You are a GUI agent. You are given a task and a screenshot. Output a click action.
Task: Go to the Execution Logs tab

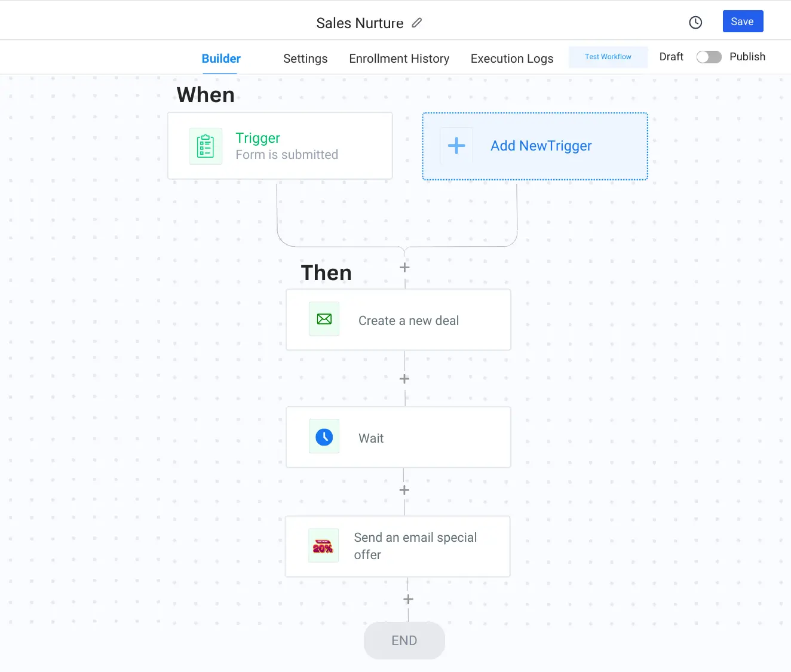tap(512, 59)
